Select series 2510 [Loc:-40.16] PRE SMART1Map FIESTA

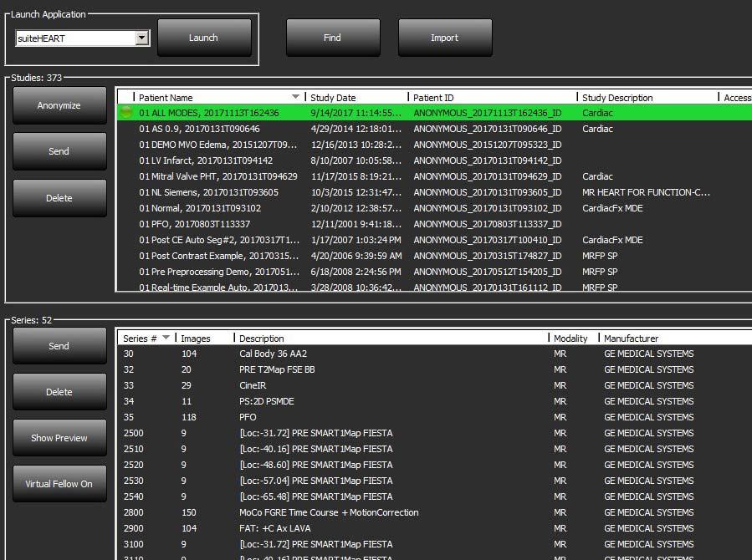point(434,449)
